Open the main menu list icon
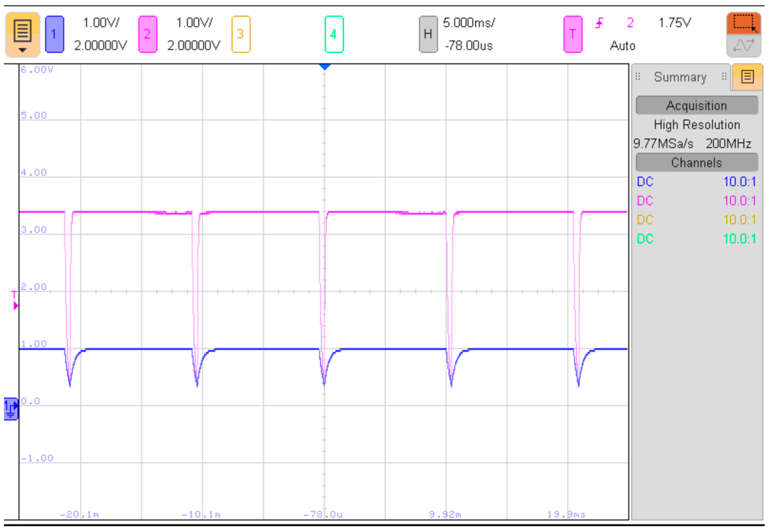The image size is (769, 532). [23, 35]
